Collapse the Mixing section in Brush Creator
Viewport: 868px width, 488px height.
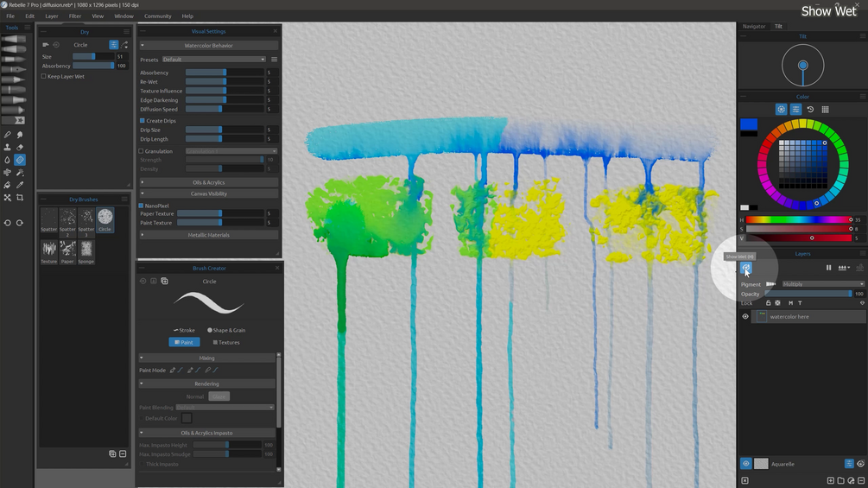(x=206, y=358)
